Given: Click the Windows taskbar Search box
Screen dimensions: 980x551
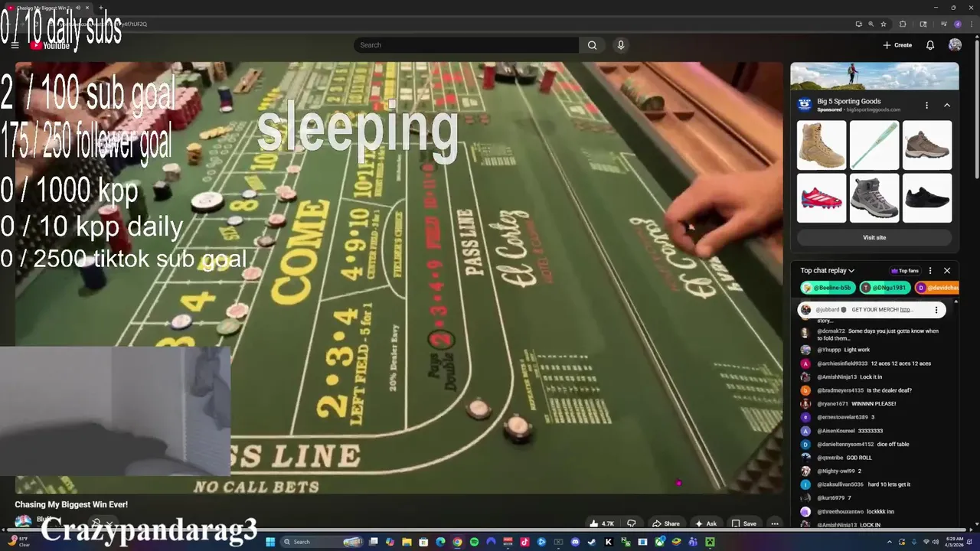Looking at the screenshot, I should [x=321, y=542].
